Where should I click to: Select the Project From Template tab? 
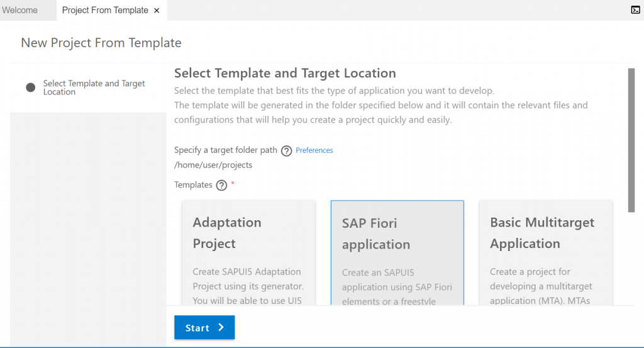coord(105,10)
